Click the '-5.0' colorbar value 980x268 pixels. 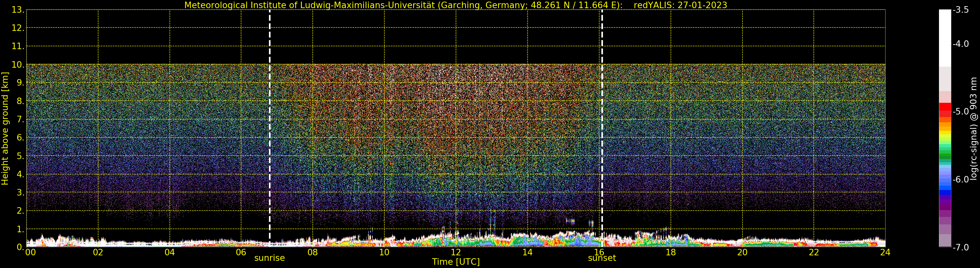tap(960, 112)
